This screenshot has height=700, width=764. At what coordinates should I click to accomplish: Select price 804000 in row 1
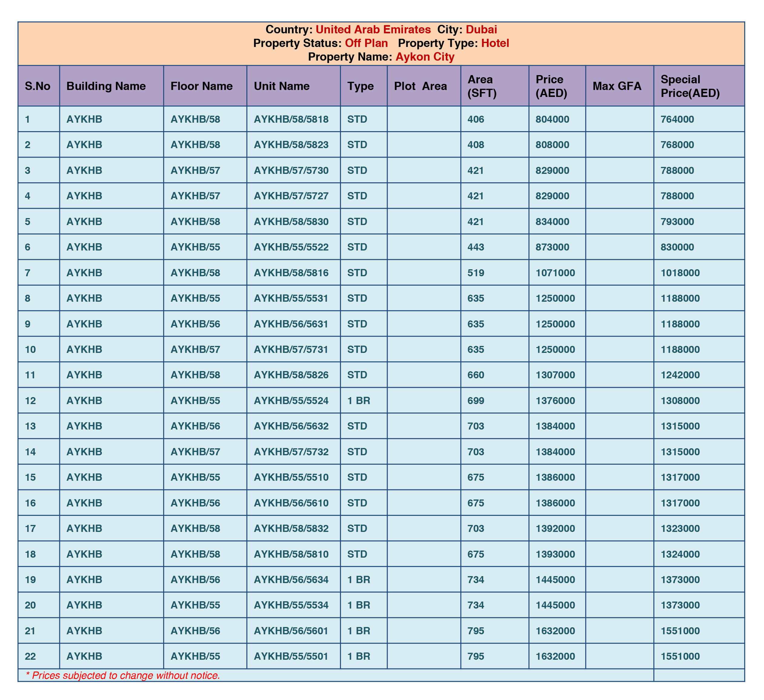(557, 119)
